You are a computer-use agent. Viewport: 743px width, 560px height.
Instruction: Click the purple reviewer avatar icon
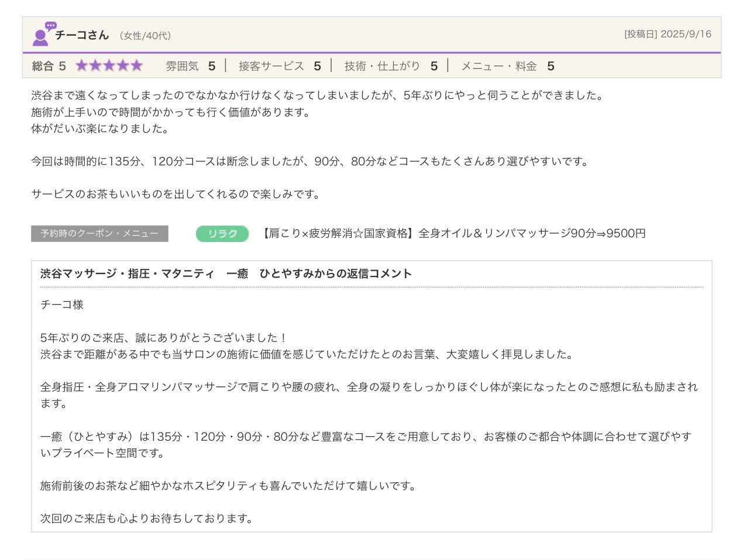(x=41, y=35)
